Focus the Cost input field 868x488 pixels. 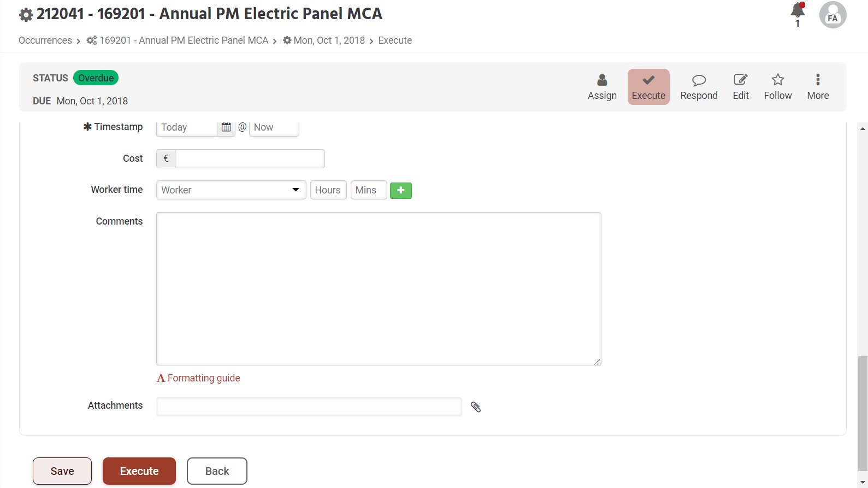(x=250, y=158)
